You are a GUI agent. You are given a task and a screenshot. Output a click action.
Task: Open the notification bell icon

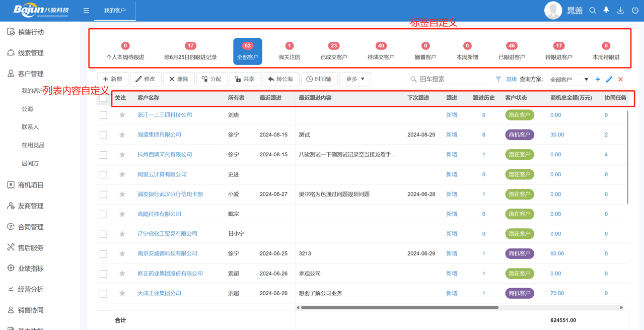click(x=606, y=10)
